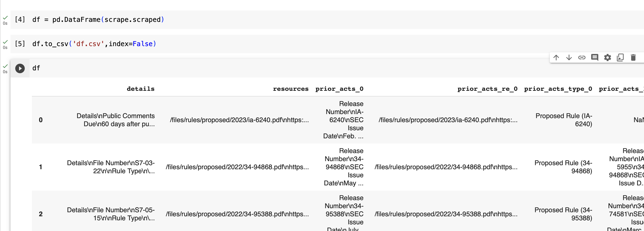Add a comment to the cell
Image resolution: width=644 pixels, height=231 pixels.
pos(594,58)
